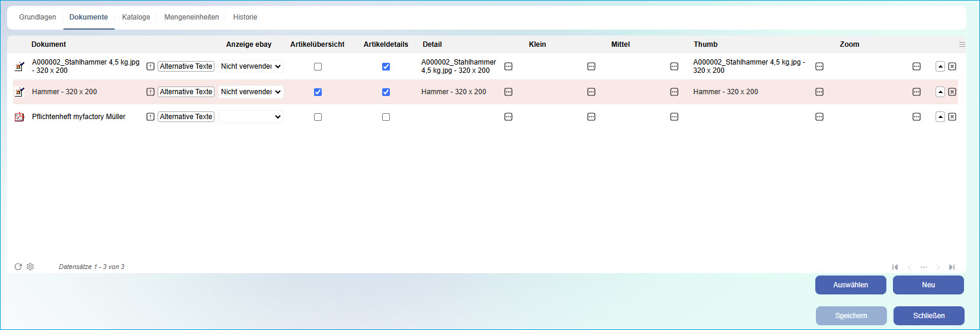Open the image file icon for Hammer row
Screen dimensions: 980x330
click(x=20, y=92)
